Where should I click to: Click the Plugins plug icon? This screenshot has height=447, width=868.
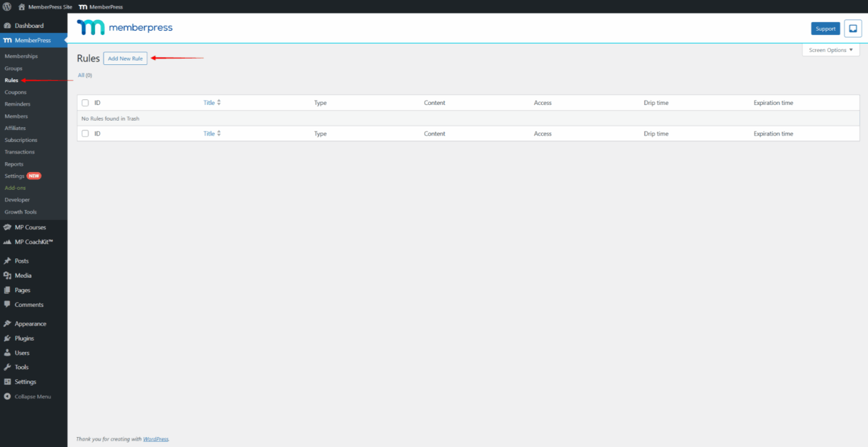(x=7, y=338)
